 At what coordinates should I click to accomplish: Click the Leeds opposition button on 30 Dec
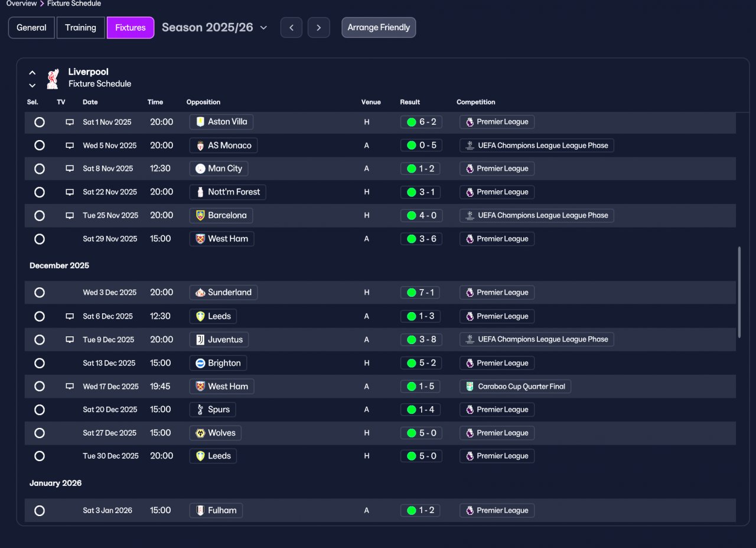click(x=213, y=456)
